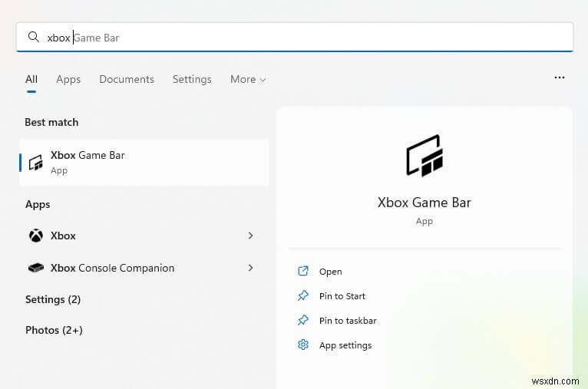This screenshot has width=588, height=389.
Task: Switch to the Documents filter tab
Action: (x=127, y=79)
